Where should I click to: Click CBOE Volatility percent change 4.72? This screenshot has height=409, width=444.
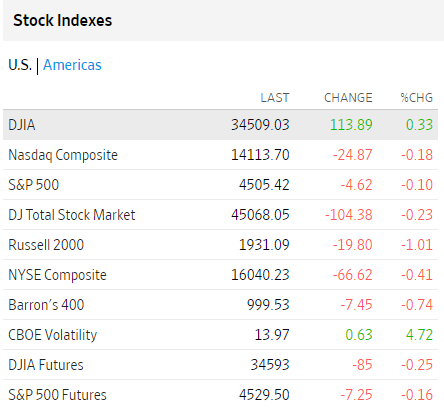click(x=419, y=335)
